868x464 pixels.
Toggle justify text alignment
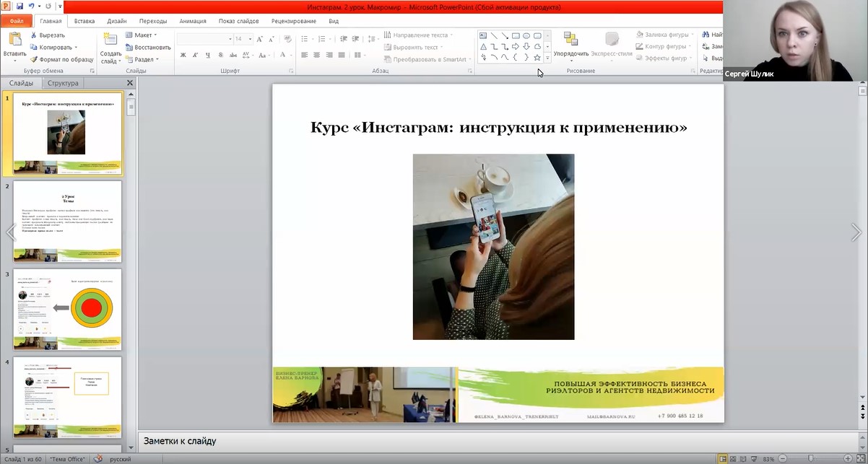(x=342, y=55)
